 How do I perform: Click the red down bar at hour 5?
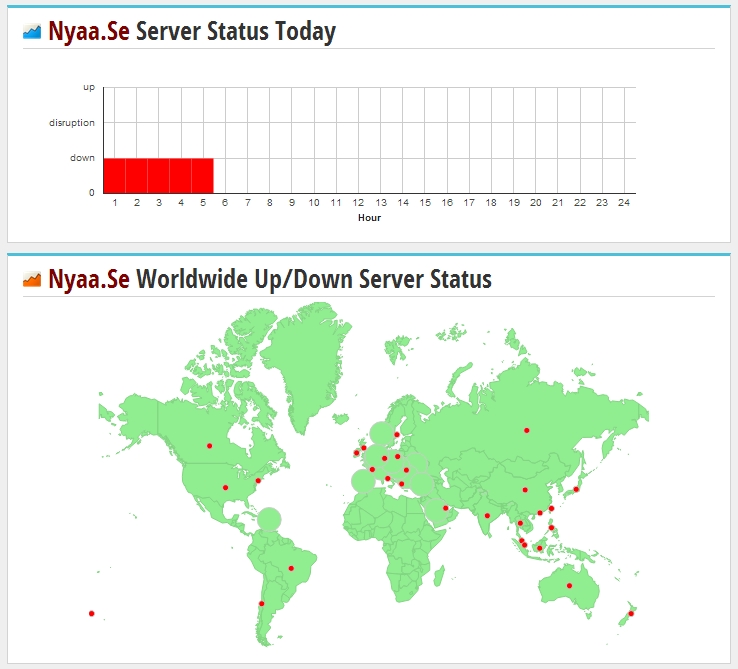click(202, 176)
